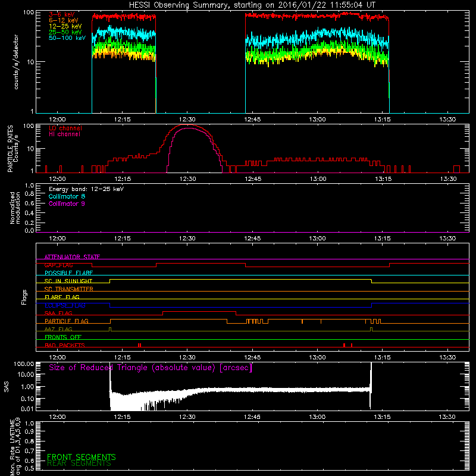Click the LO channel legend label
The height and width of the screenshot is (476, 476).
tap(65, 128)
